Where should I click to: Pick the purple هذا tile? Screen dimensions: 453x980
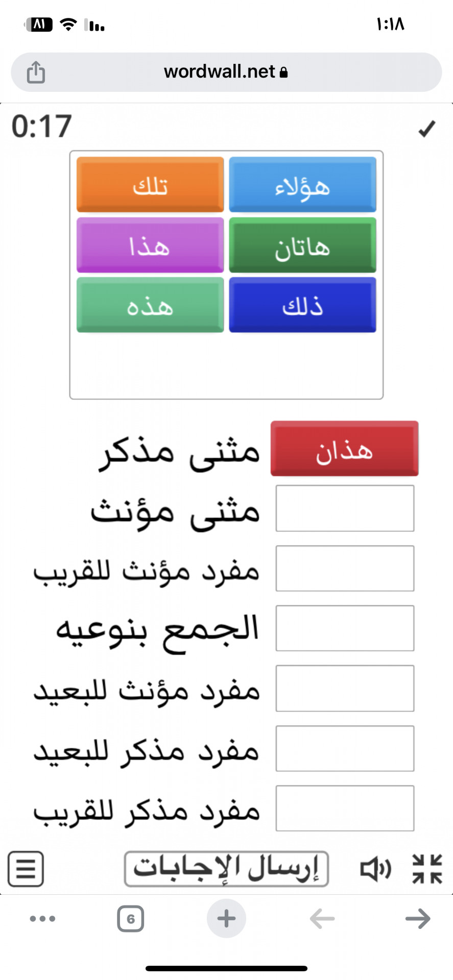click(x=150, y=245)
